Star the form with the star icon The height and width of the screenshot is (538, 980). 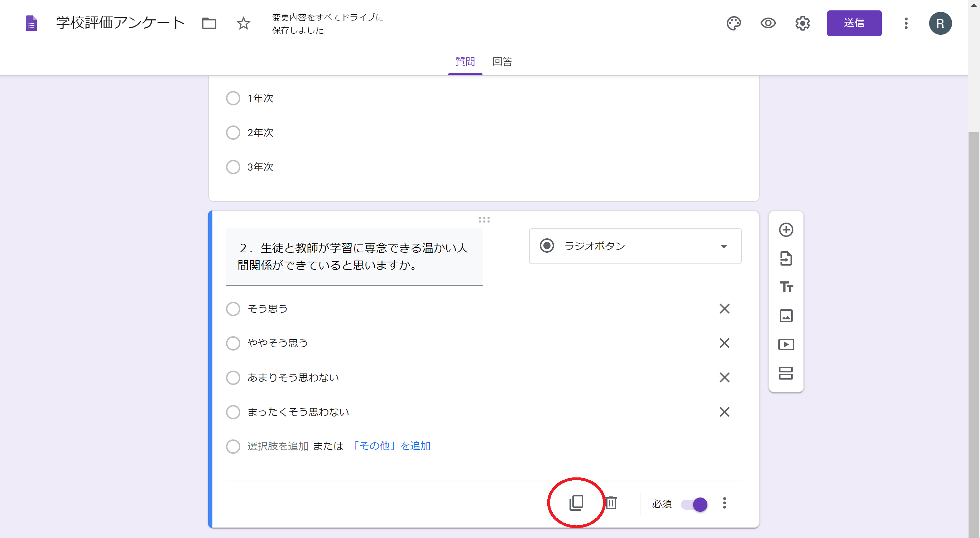pos(244,23)
